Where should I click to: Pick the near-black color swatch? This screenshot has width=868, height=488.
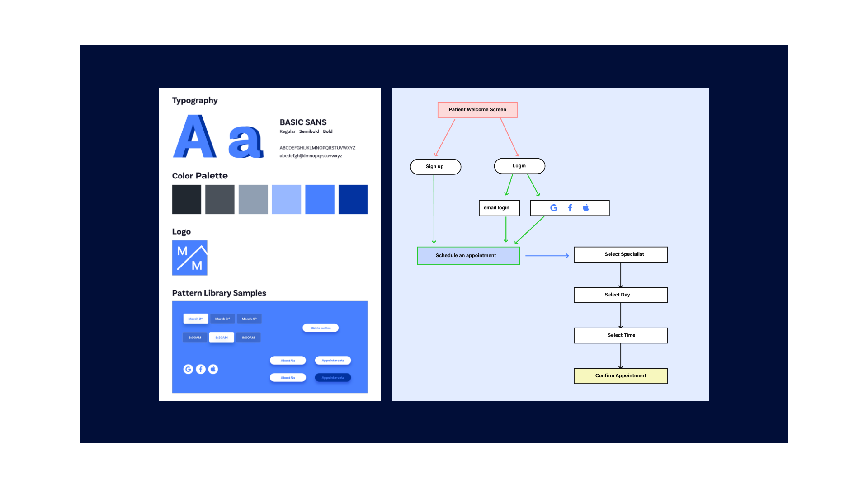click(x=187, y=199)
